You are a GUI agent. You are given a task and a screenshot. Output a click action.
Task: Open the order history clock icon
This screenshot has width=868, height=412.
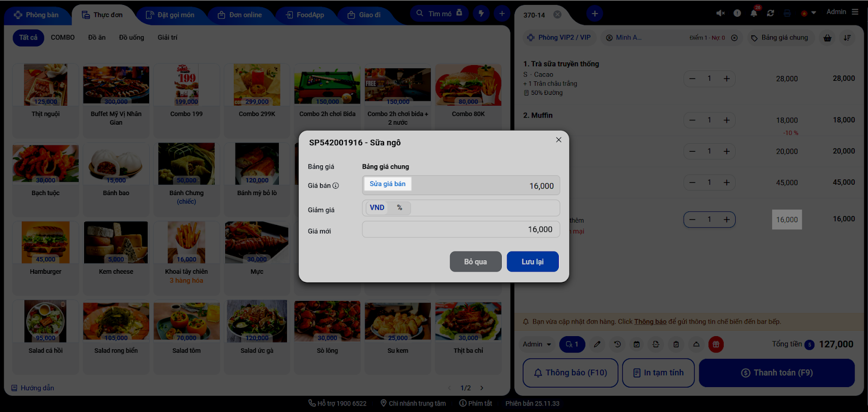(x=617, y=344)
